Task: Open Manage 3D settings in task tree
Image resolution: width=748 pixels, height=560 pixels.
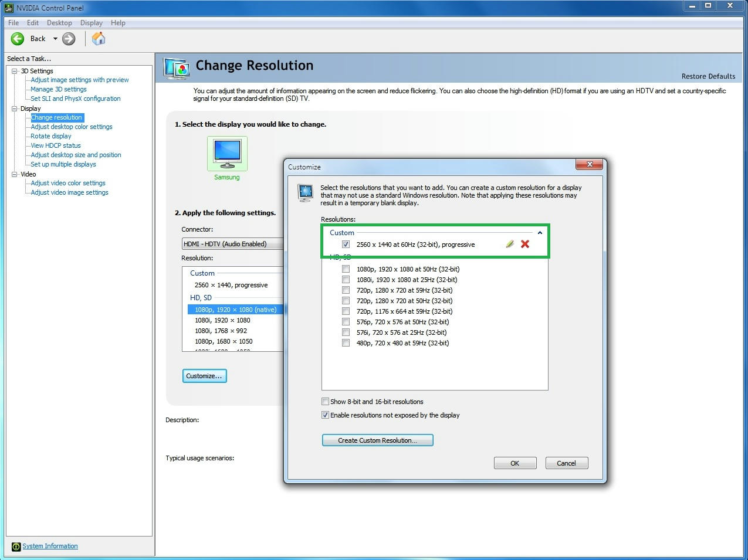Action: tap(59, 89)
